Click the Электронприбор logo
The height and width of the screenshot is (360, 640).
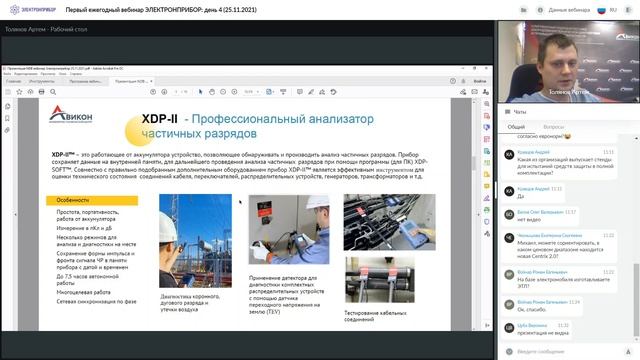pyautogui.click(x=33, y=9)
